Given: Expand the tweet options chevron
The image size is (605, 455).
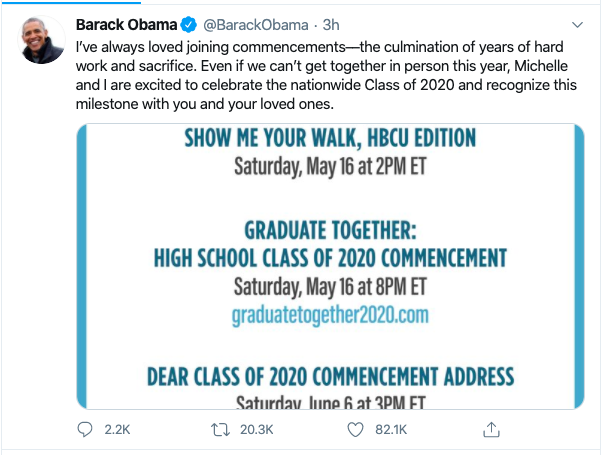Looking at the screenshot, I should [x=577, y=23].
